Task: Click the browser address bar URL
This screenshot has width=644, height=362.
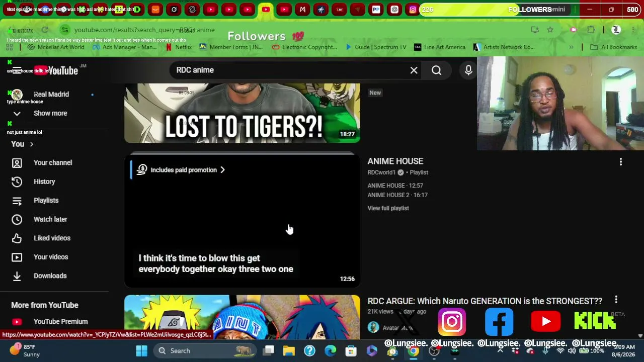Action: [144, 30]
